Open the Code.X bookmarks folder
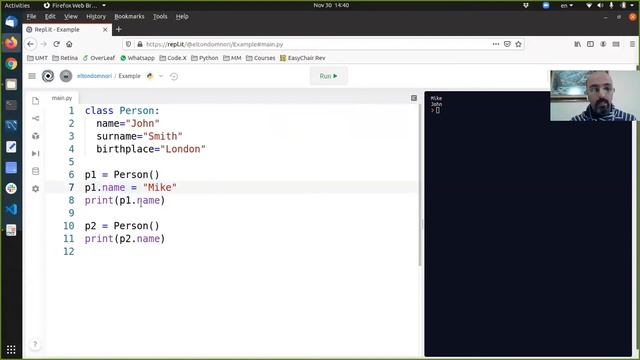 click(x=173, y=58)
